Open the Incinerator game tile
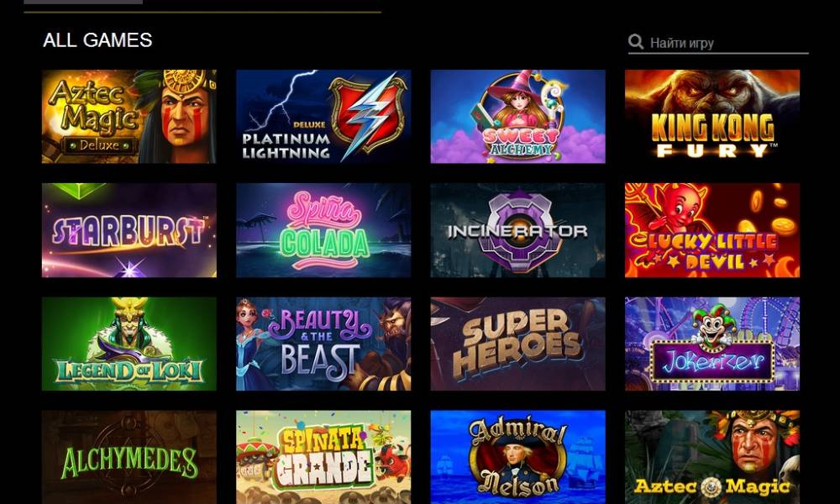 point(518,230)
